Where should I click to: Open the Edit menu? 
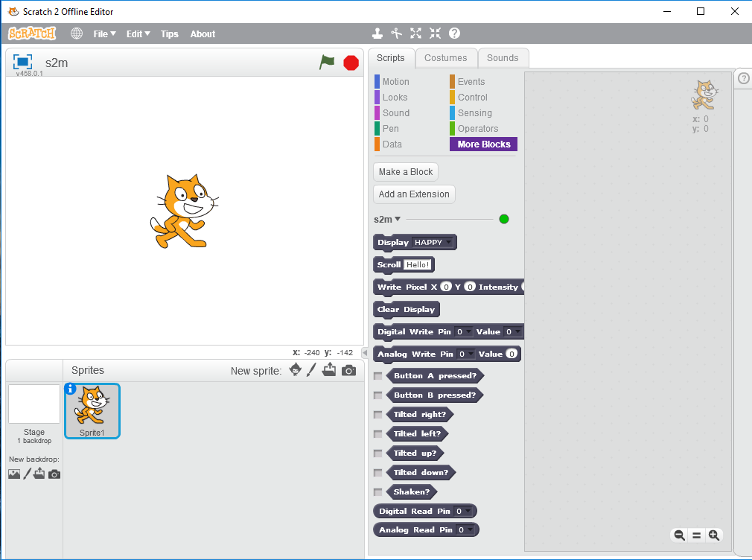[138, 34]
